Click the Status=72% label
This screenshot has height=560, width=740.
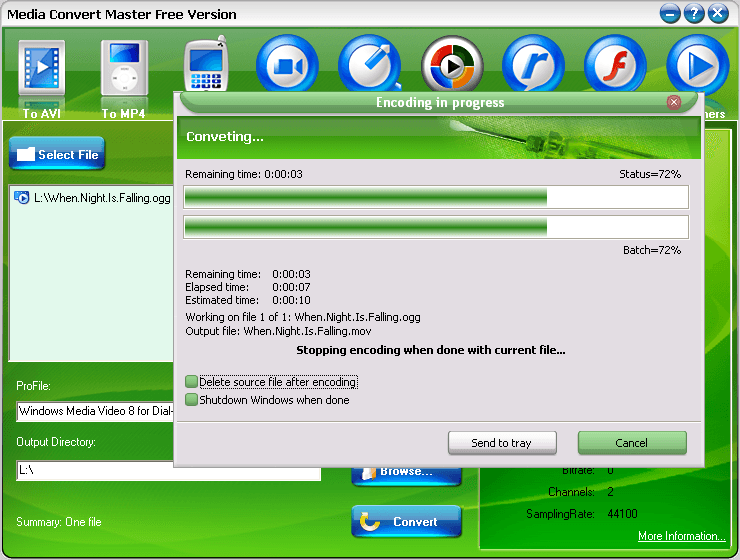click(650, 174)
